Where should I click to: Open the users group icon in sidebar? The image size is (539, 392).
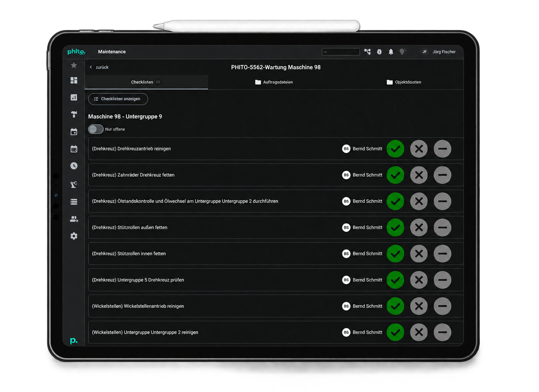coord(74,219)
